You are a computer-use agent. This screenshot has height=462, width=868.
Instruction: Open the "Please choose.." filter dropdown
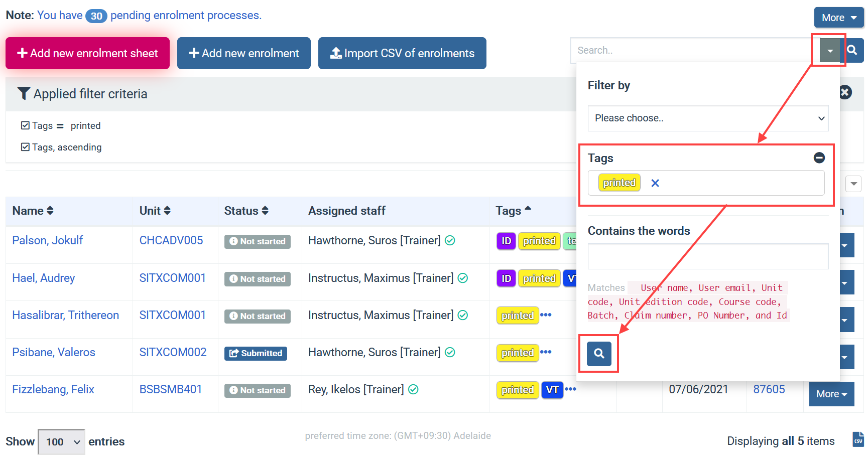[707, 118]
